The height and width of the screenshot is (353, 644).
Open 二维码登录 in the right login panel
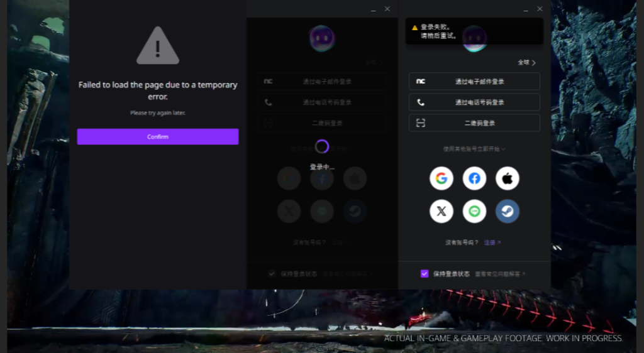(474, 123)
